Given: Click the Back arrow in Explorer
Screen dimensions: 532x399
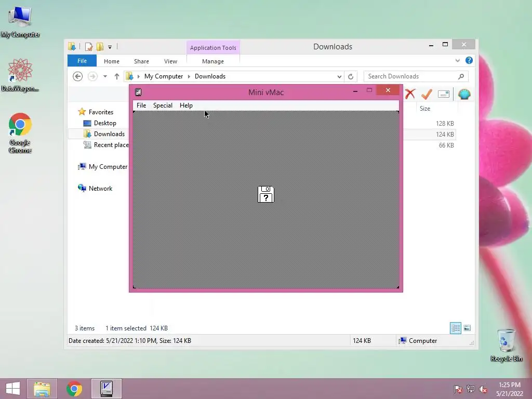Looking at the screenshot, I should [x=78, y=76].
